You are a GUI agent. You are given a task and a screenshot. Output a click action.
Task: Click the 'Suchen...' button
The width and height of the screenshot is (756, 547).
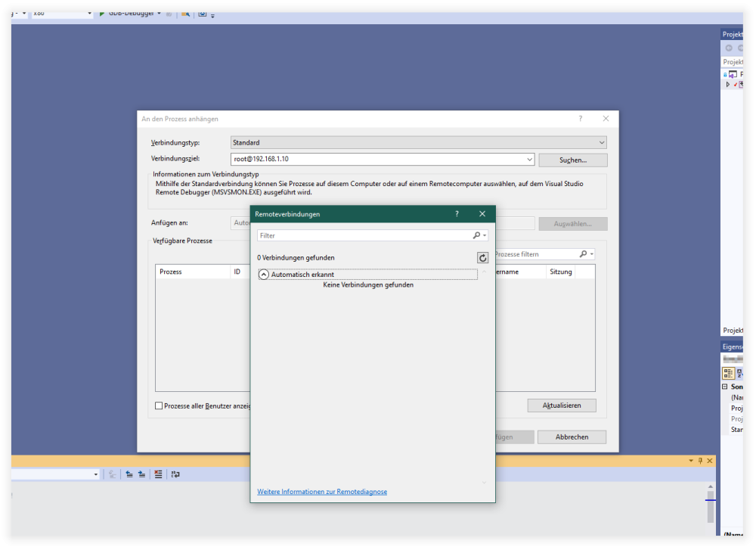tap(572, 160)
